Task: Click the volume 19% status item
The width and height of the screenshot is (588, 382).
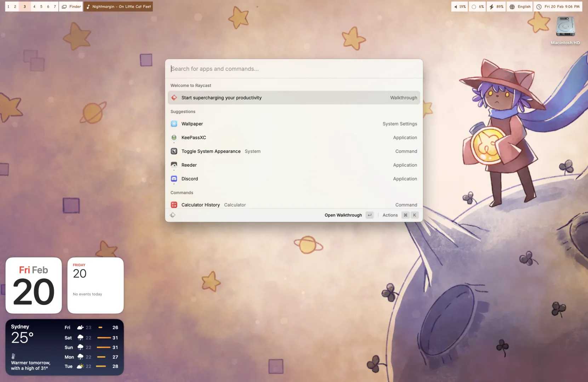Action: [x=459, y=7]
